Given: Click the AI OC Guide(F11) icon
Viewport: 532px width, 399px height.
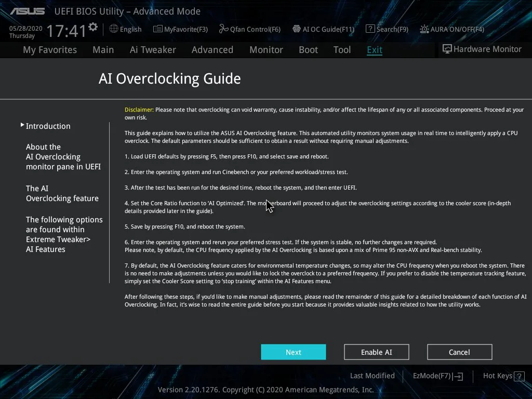Looking at the screenshot, I should [x=297, y=29].
